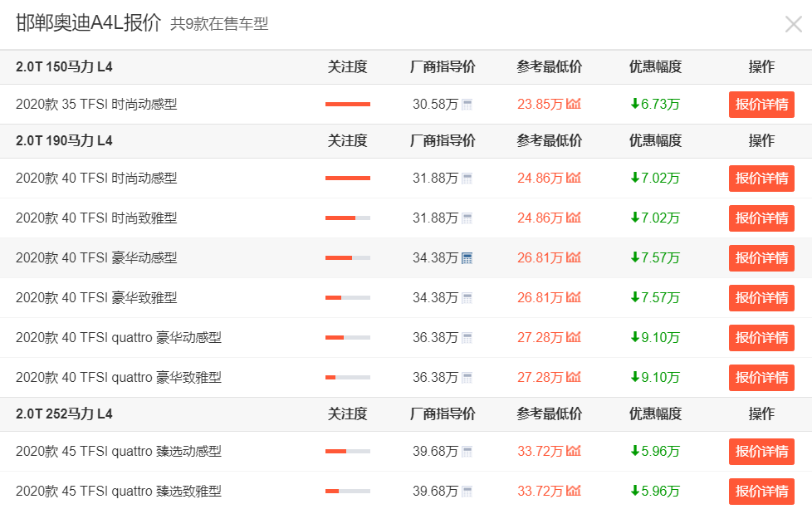
Task: Click 报价详情 for 40 TFSI 时尚动感型
Action: [x=761, y=179]
